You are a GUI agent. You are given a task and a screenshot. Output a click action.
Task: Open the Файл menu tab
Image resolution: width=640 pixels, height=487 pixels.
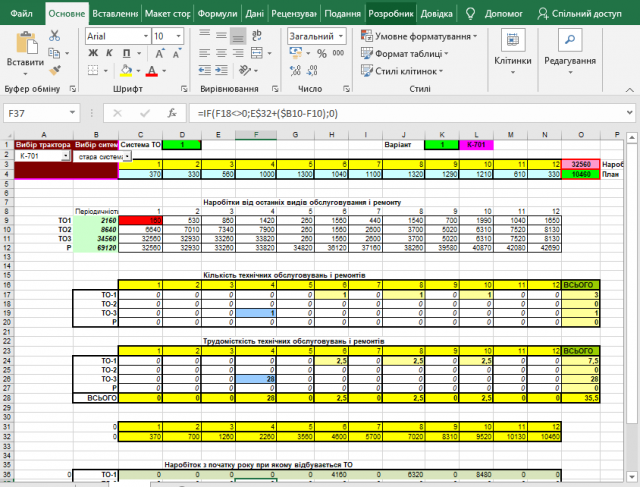click(22, 14)
